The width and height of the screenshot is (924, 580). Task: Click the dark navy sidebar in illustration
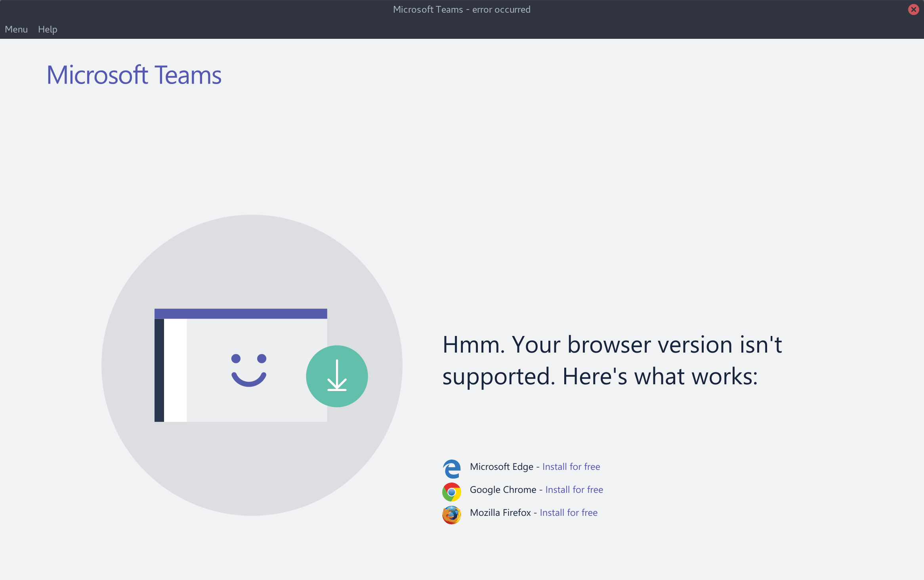coord(159,370)
